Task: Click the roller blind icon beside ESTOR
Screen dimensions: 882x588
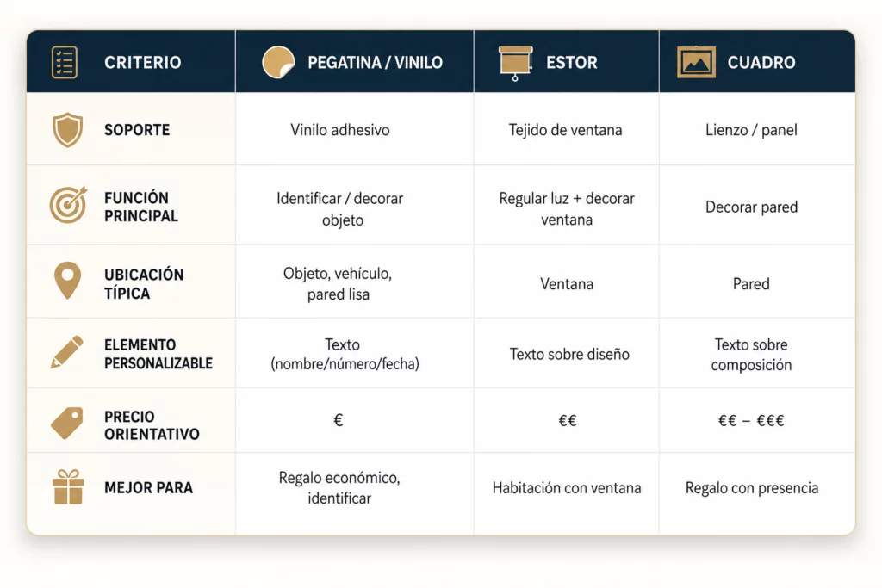Action: click(x=515, y=63)
